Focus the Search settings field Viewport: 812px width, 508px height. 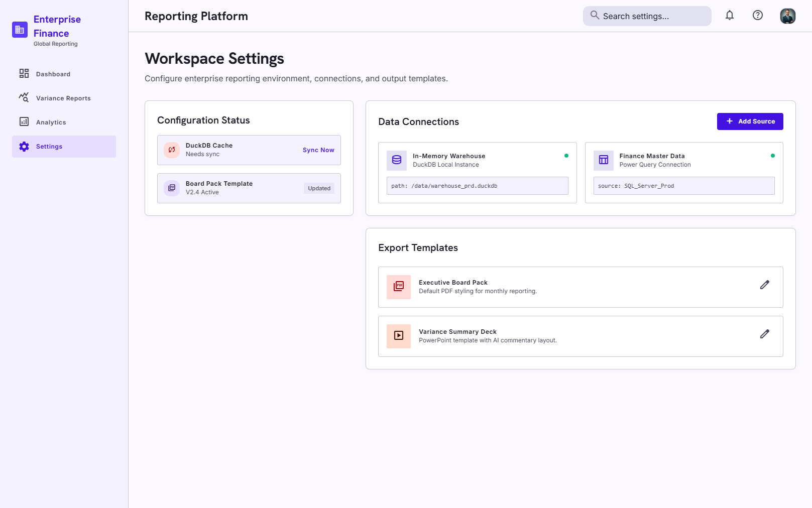pos(647,16)
